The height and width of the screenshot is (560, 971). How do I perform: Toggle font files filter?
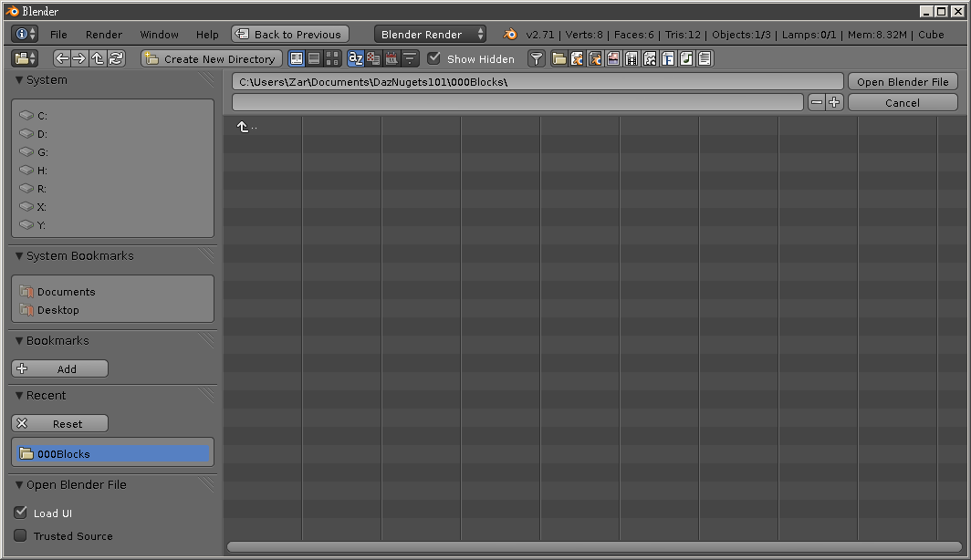coord(668,58)
